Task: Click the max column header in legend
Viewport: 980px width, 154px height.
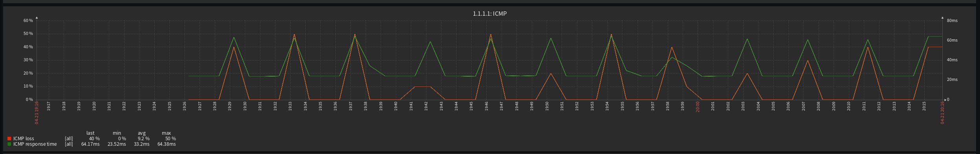Action: 166,133
